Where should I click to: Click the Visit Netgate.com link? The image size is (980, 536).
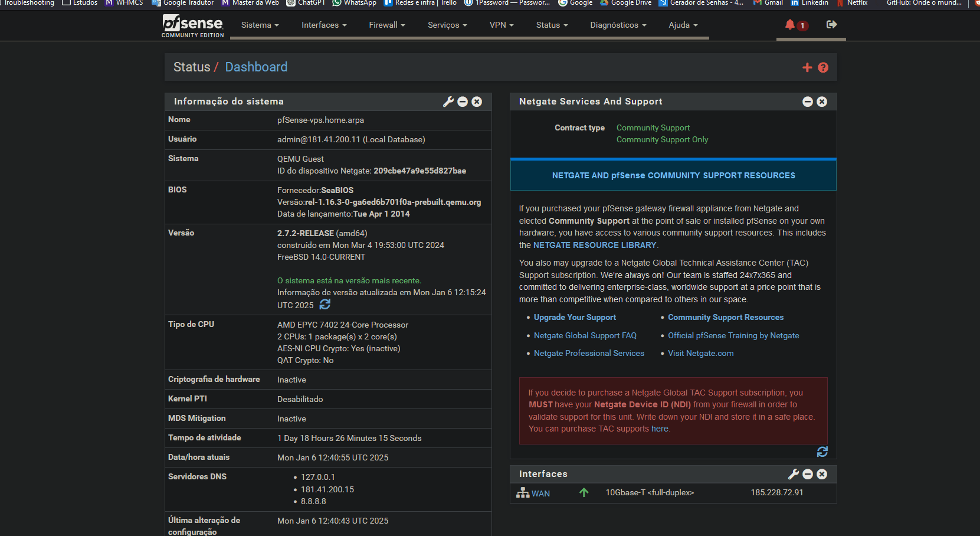701,353
